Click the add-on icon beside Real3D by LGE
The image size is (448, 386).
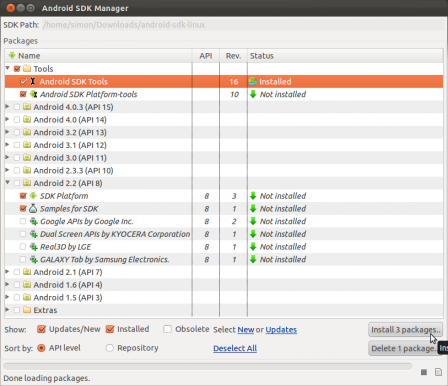tap(33, 247)
